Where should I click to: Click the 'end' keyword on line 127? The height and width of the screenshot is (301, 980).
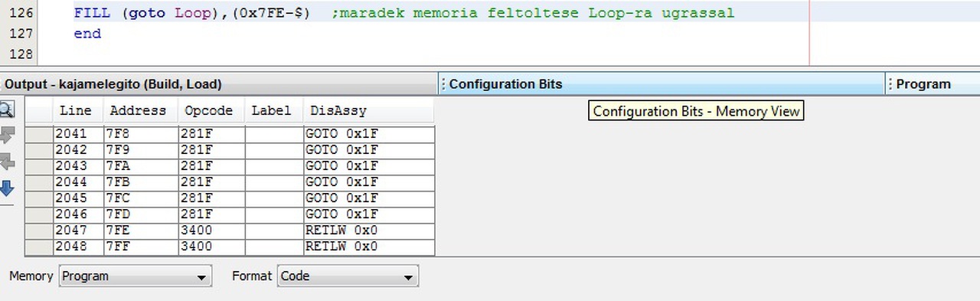87,34
